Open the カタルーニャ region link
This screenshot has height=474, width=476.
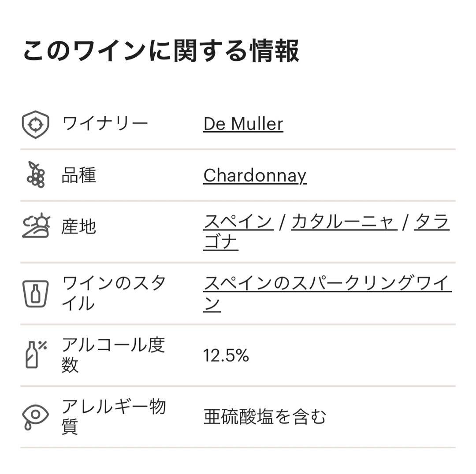pyautogui.click(x=344, y=222)
